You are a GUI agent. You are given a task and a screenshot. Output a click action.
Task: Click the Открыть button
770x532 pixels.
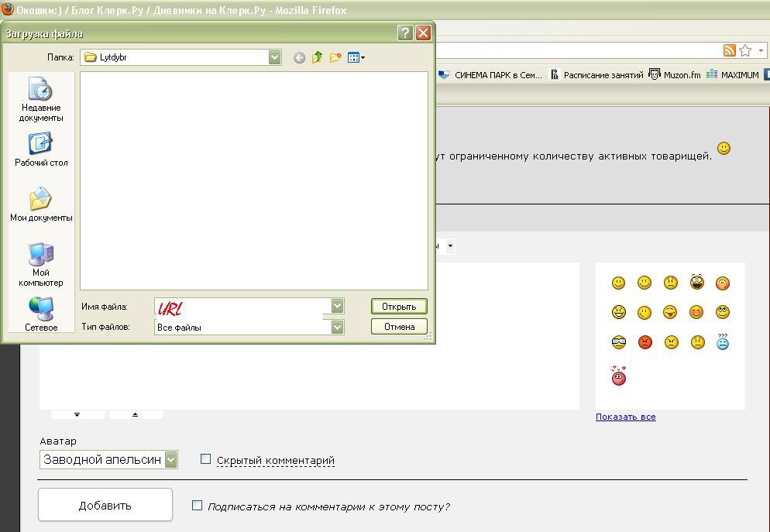pos(399,306)
